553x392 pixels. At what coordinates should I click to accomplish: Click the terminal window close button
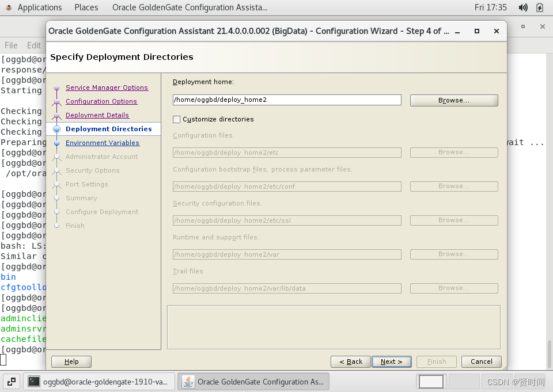coord(543,26)
